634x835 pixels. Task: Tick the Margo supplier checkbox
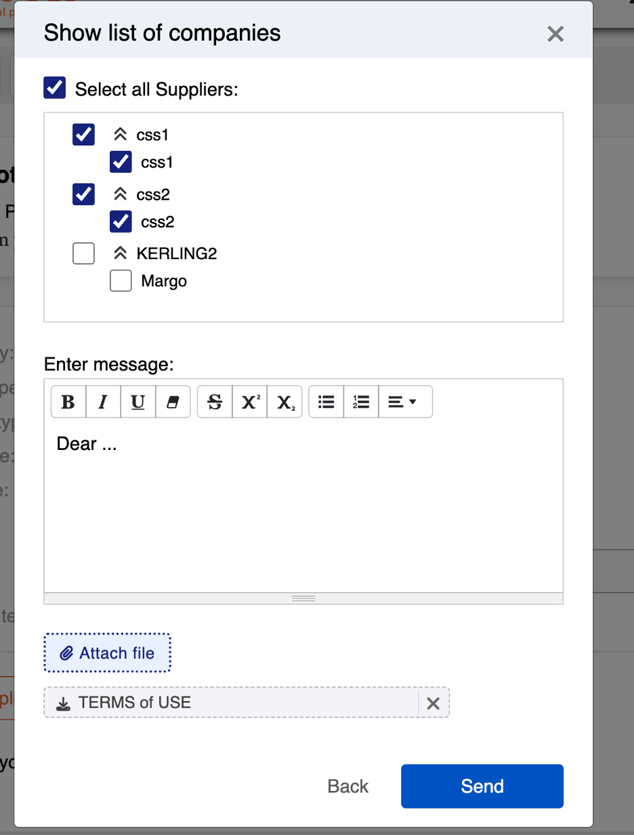121,281
